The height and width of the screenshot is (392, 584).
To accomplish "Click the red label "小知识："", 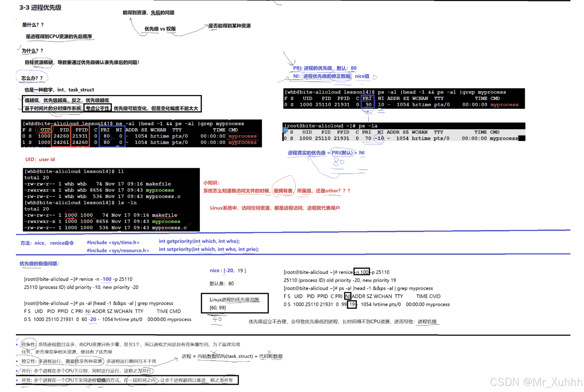I will pyautogui.click(x=211, y=183).
